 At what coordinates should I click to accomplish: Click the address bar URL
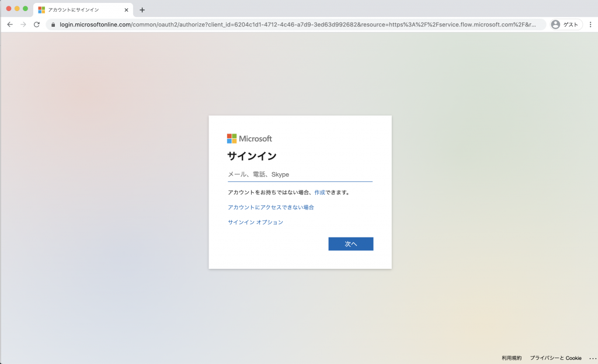(297, 24)
